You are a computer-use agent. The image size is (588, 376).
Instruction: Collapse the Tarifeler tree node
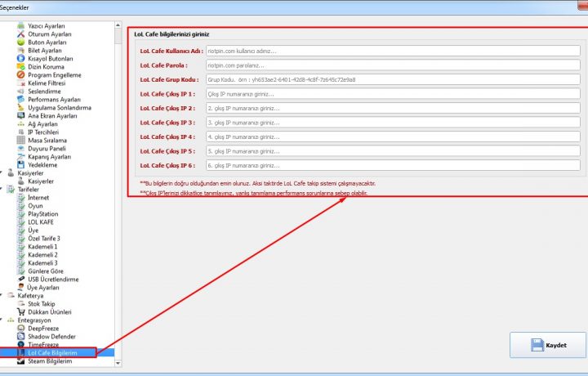pos(3,189)
